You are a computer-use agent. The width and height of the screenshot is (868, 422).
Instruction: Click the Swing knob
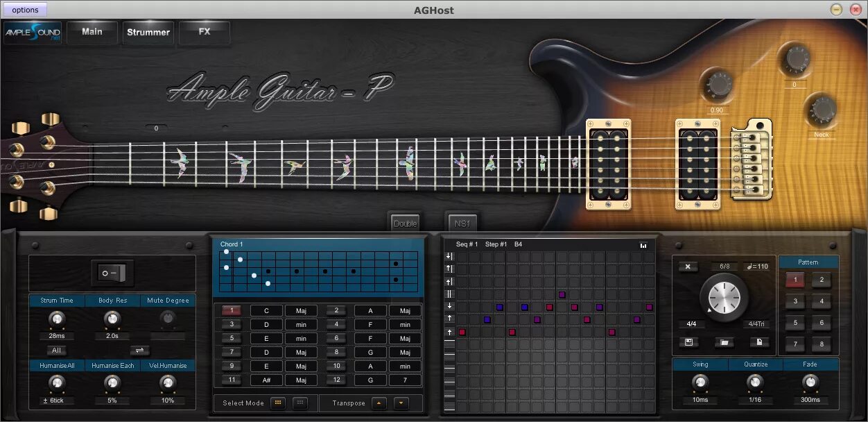point(700,382)
